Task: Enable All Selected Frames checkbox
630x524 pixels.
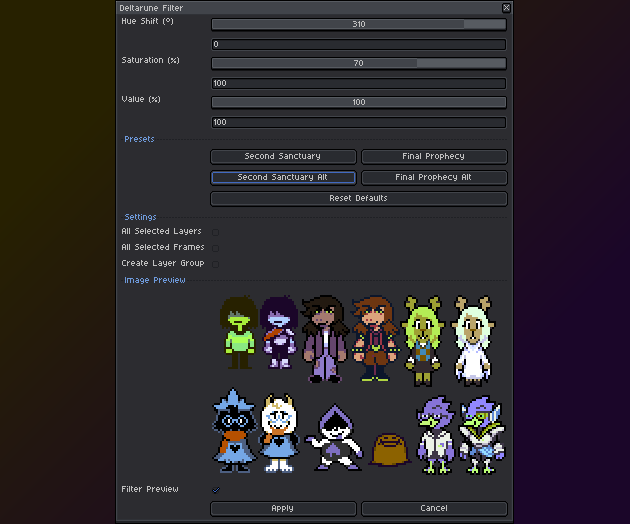Action: [x=216, y=248]
